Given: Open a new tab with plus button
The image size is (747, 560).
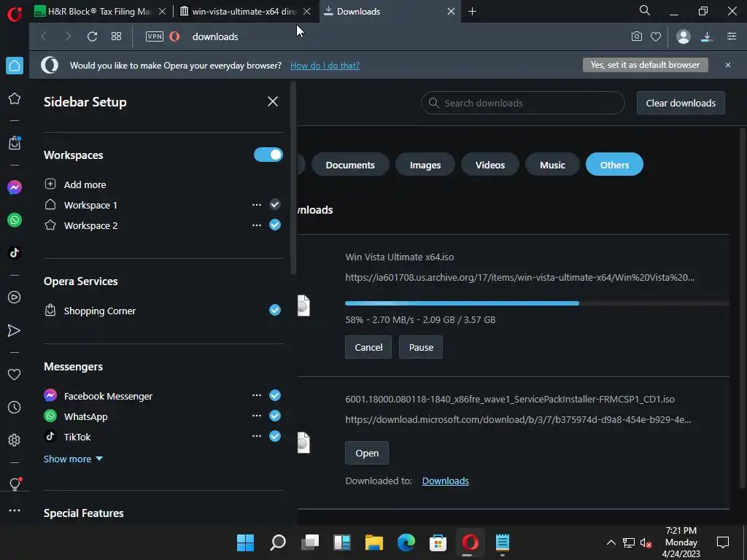Looking at the screenshot, I should pos(472,11).
